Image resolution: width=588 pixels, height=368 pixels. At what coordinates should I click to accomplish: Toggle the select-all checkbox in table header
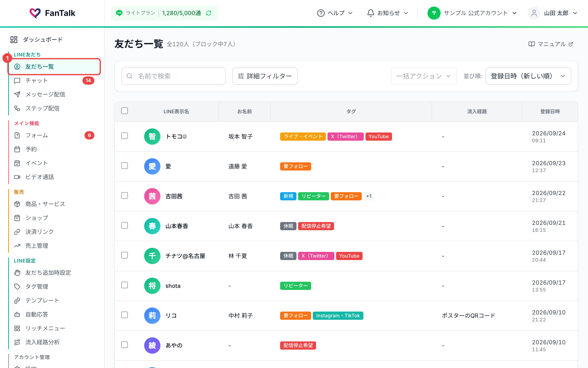coord(124,111)
